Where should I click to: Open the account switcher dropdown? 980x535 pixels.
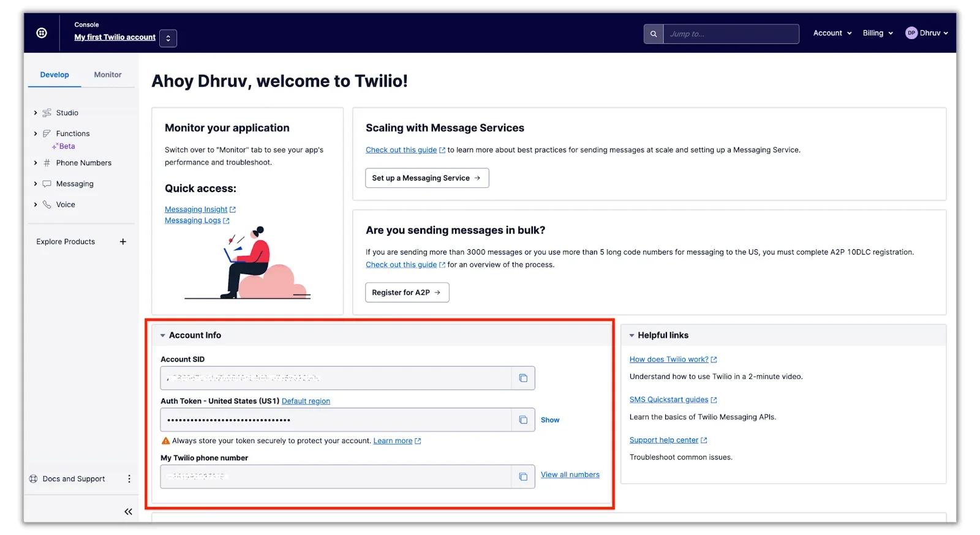tap(168, 39)
